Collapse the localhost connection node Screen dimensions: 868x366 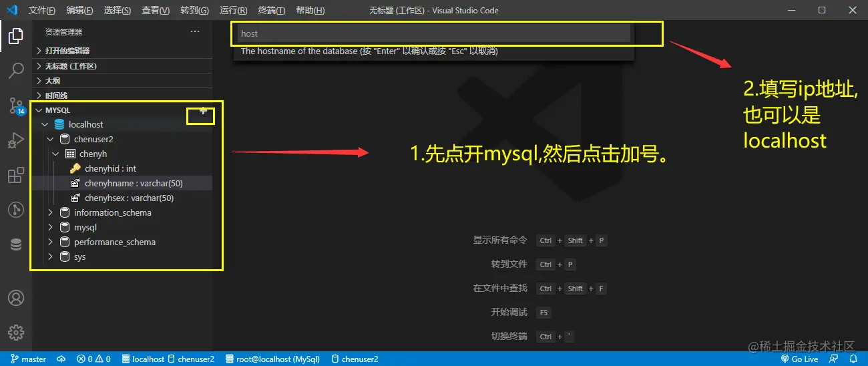tap(45, 124)
